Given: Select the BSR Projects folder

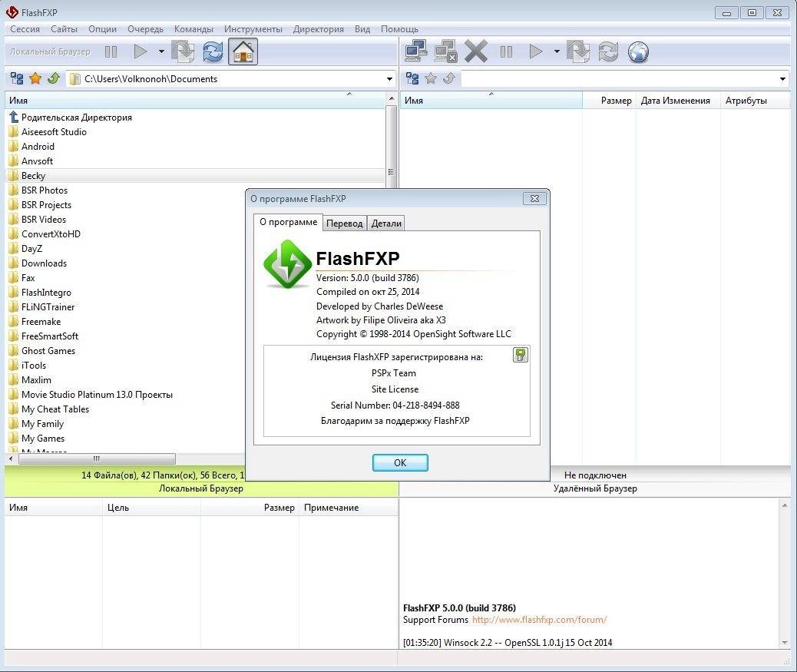Looking at the screenshot, I should click(46, 205).
